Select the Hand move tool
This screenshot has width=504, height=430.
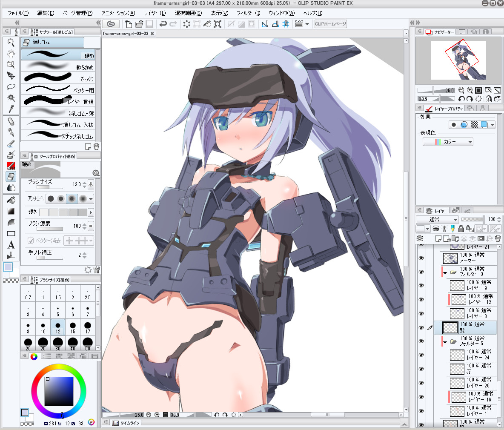tap(11, 54)
